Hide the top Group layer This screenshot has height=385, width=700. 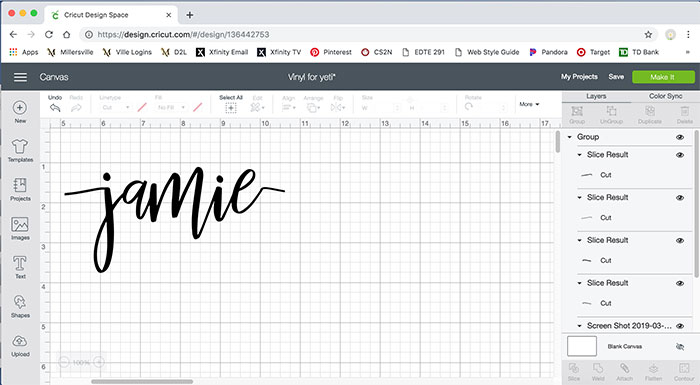click(x=680, y=137)
